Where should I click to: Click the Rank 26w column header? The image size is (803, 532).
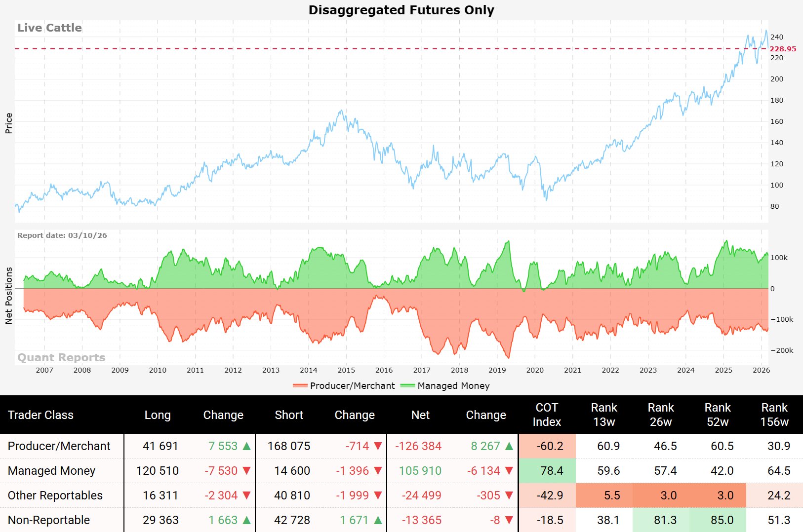661,415
